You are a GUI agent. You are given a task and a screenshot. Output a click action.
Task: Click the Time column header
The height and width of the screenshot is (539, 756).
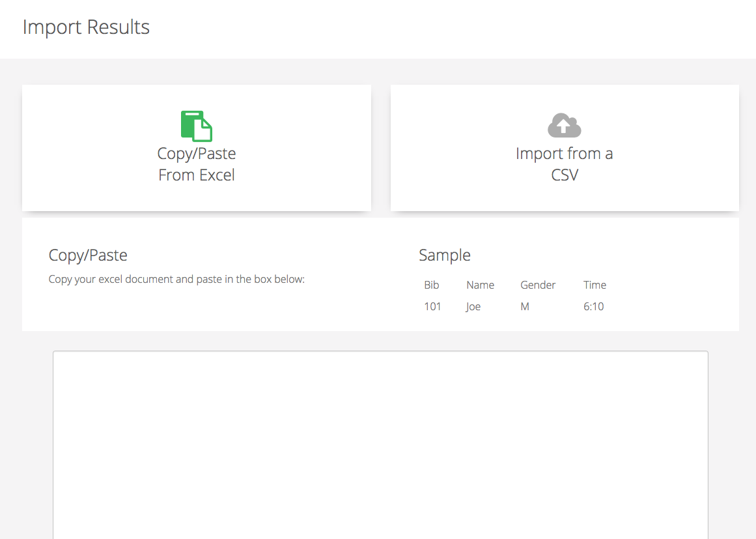[595, 285]
